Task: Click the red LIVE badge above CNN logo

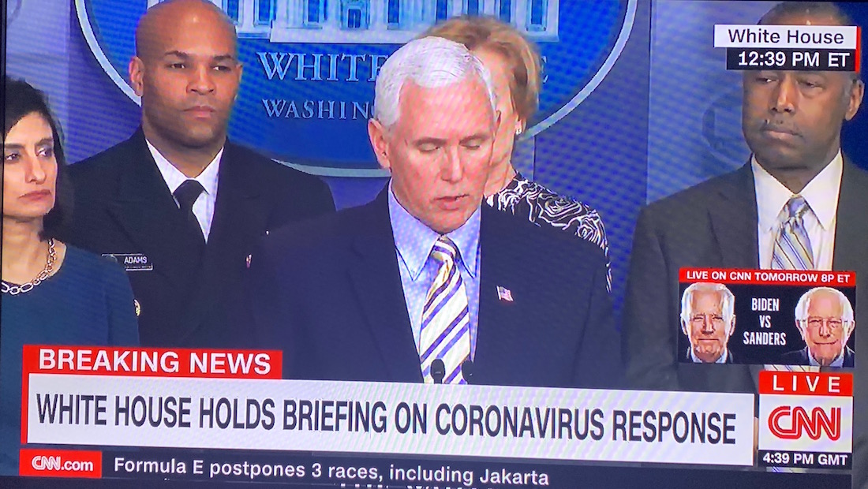Action: [x=806, y=384]
